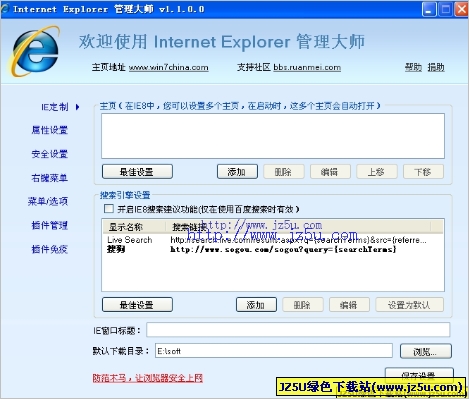The image size is (469, 399).
Task: Open the 属性设置 sidebar section
Action: pyautogui.click(x=50, y=130)
